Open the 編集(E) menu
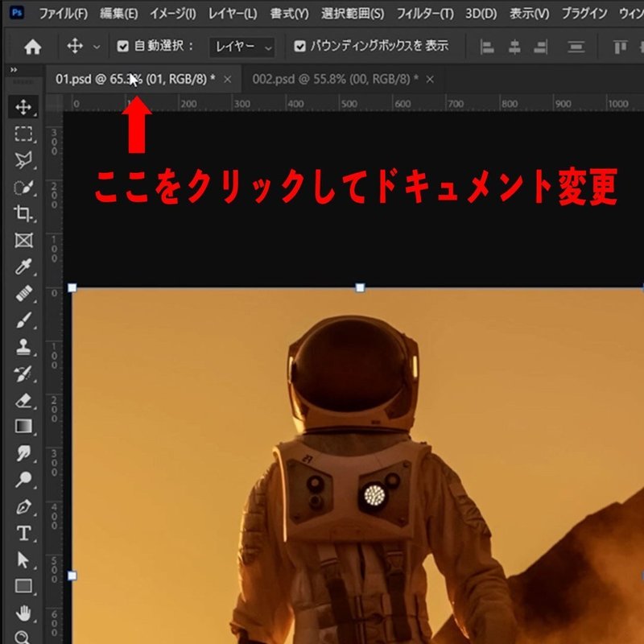644x644 pixels. tap(118, 14)
